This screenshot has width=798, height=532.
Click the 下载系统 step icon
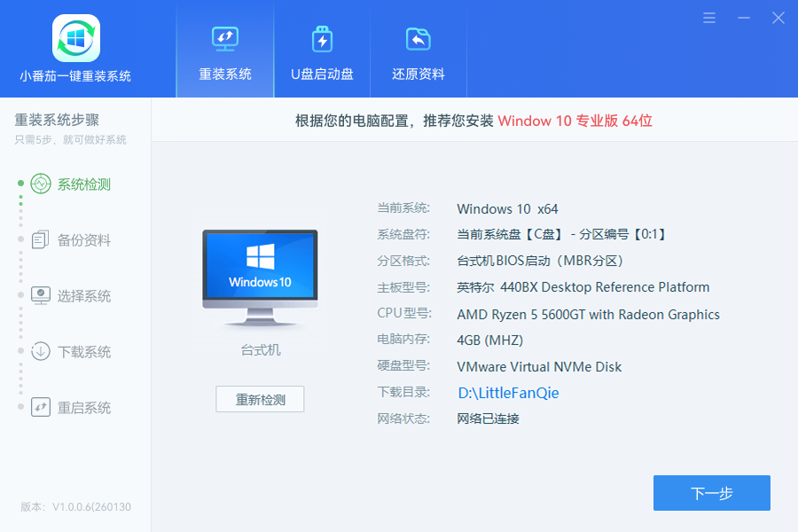pos(41,351)
